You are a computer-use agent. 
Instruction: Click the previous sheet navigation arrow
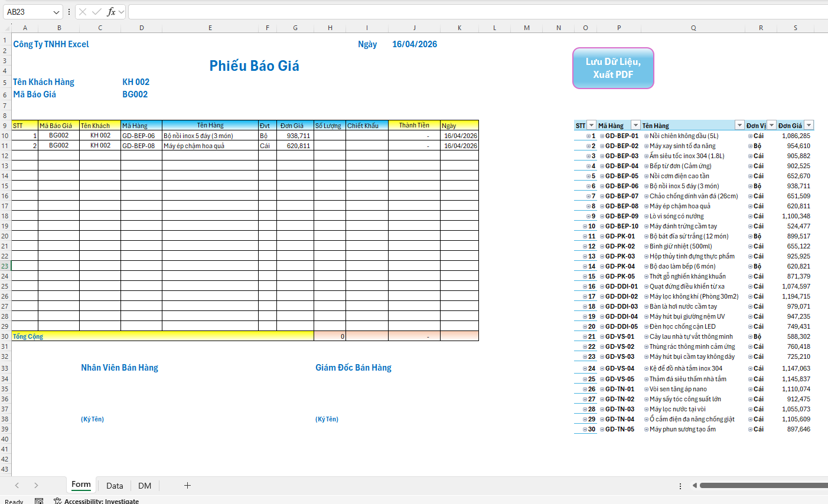[17, 485]
